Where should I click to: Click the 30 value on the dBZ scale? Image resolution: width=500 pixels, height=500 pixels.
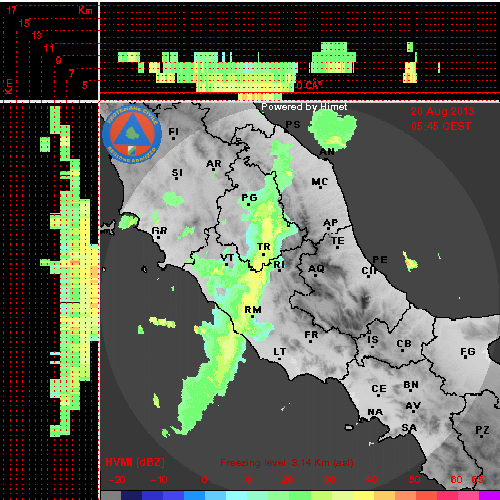click(x=329, y=480)
